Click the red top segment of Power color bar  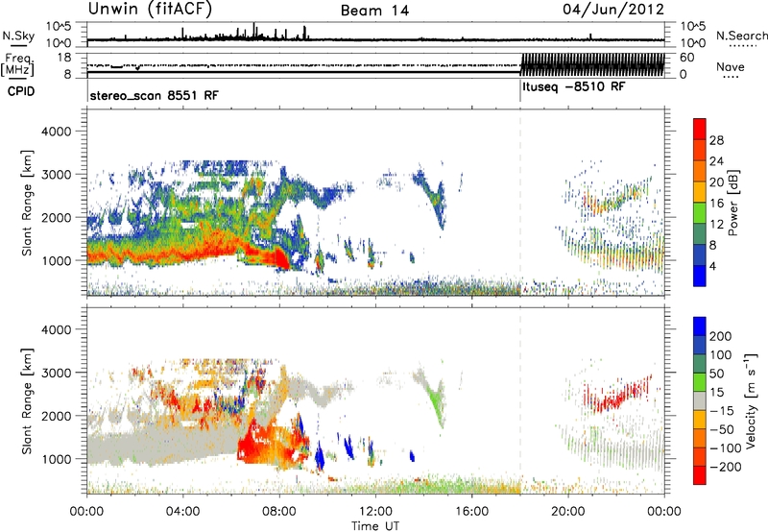pos(700,129)
